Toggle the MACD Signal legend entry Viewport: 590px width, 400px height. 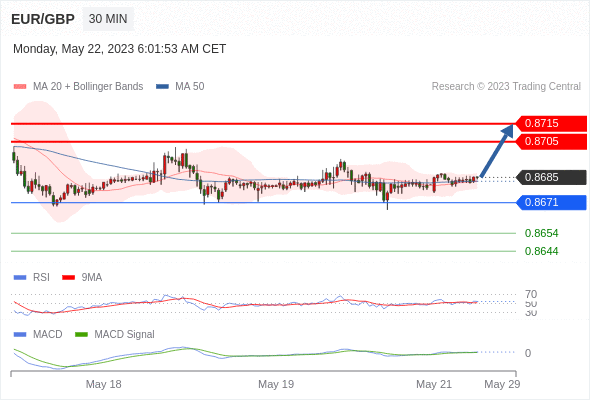(x=115, y=334)
